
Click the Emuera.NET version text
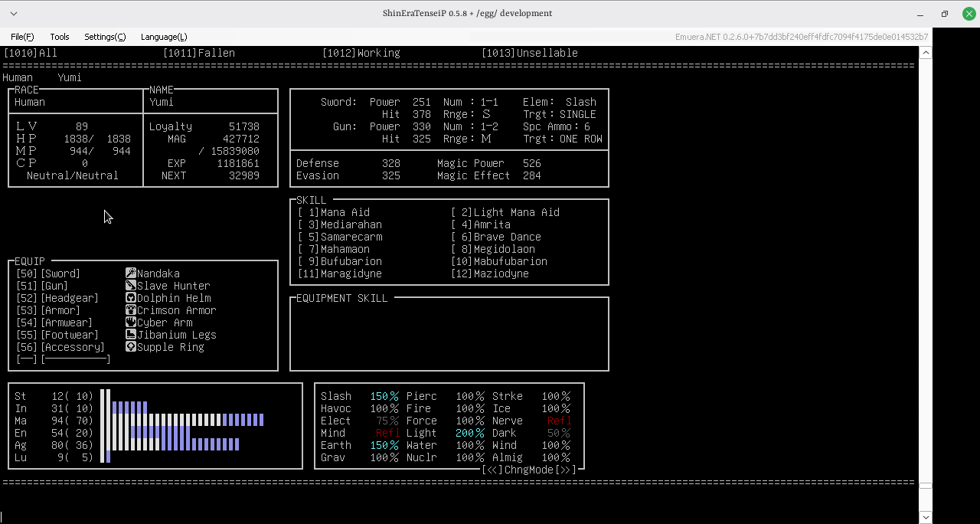coord(802,37)
